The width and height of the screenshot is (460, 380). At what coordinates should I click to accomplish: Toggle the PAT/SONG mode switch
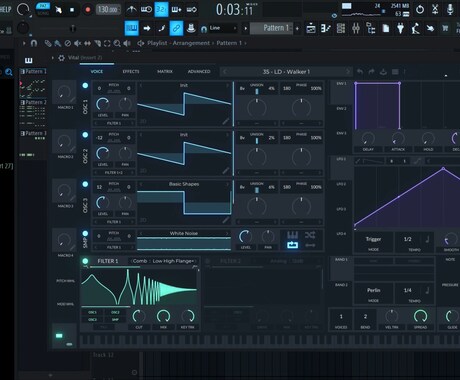click(43, 9)
